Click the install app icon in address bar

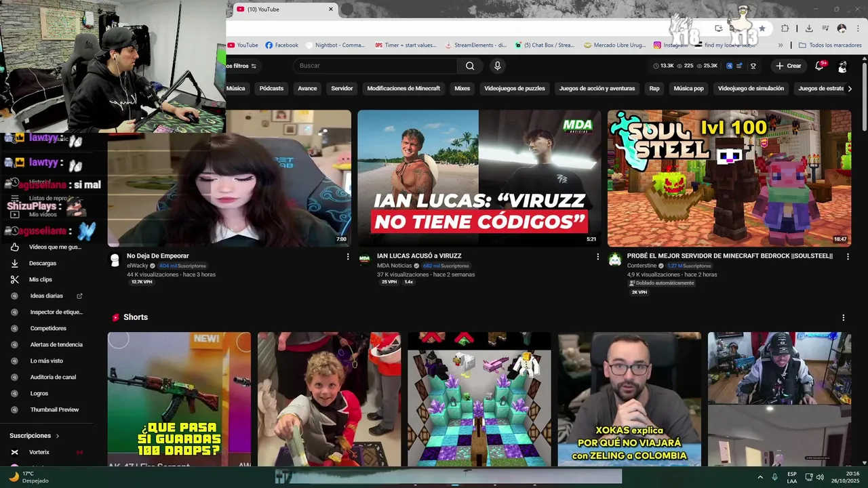click(718, 28)
